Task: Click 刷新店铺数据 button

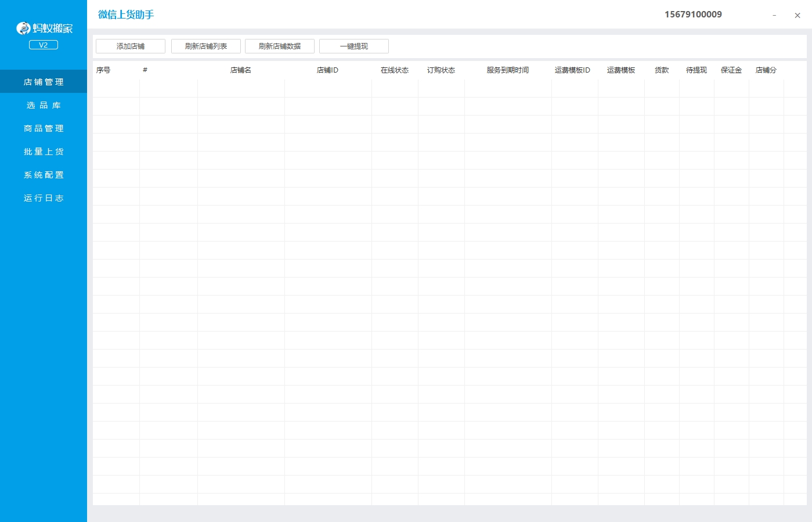Action: pos(280,46)
